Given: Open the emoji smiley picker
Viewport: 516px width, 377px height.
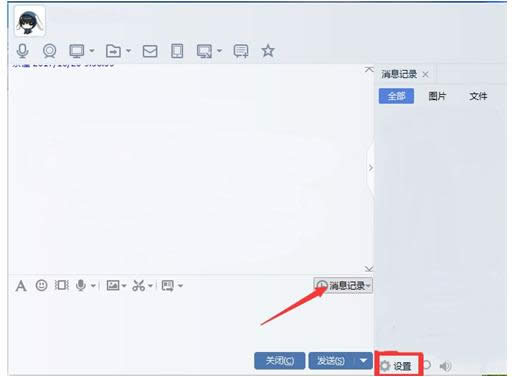Looking at the screenshot, I should point(41,285).
